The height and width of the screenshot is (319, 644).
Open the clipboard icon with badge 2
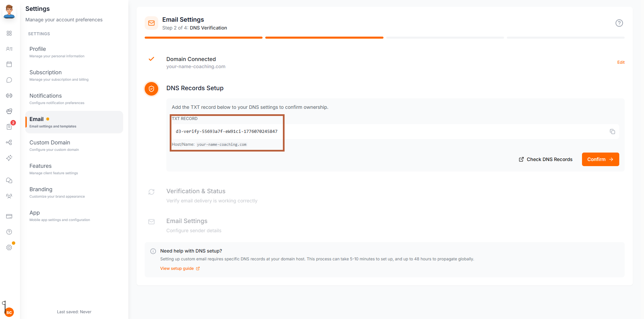pyautogui.click(x=9, y=127)
